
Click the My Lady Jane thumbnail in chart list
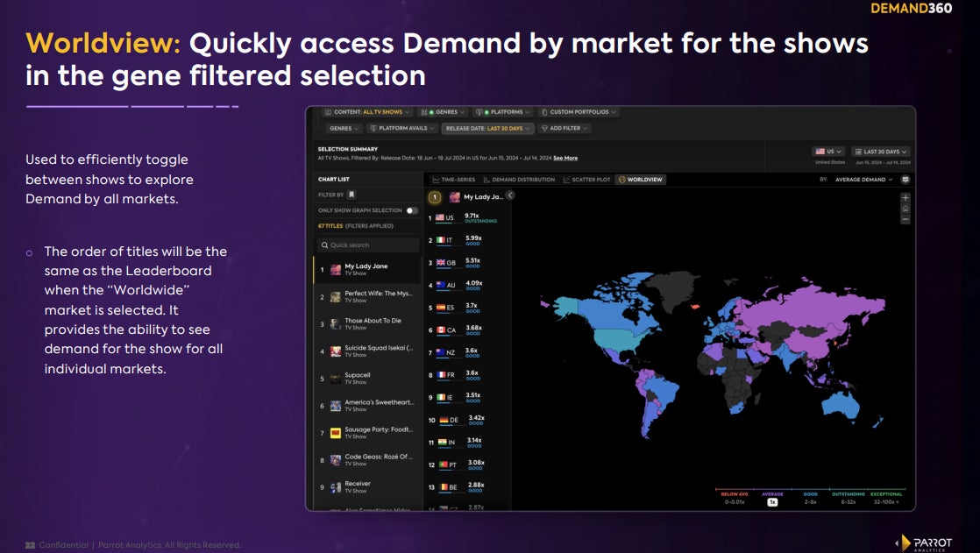336,269
